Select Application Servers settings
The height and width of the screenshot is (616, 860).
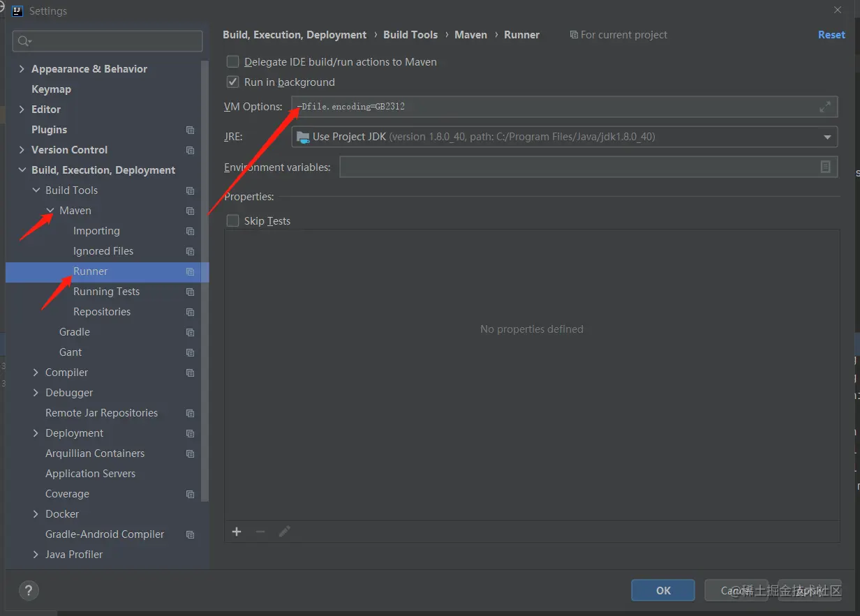coord(90,474)
